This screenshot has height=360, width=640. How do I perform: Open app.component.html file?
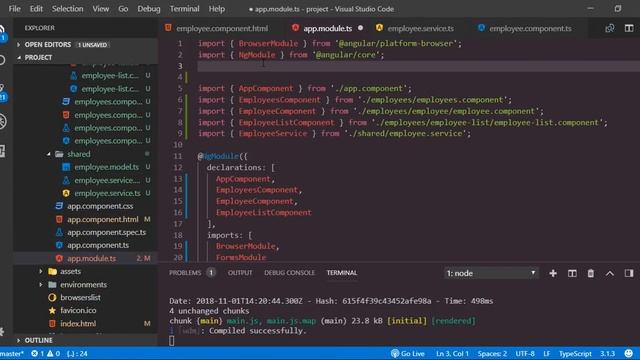(x=103, y=219)
